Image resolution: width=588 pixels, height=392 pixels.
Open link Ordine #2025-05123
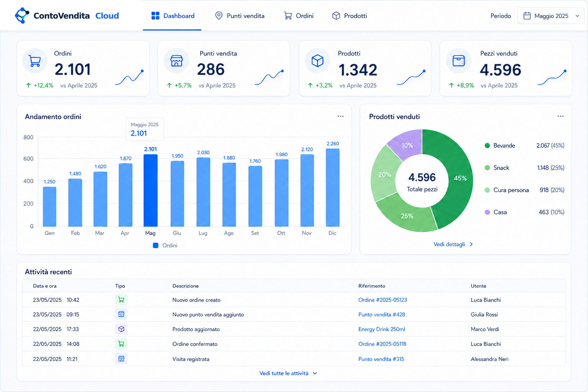click(382, 300)
